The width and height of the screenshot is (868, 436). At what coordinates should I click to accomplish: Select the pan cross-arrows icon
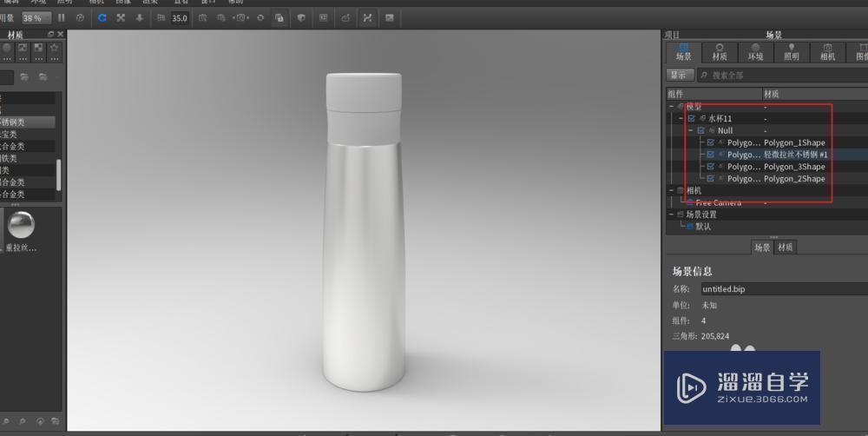coord(121,17)
